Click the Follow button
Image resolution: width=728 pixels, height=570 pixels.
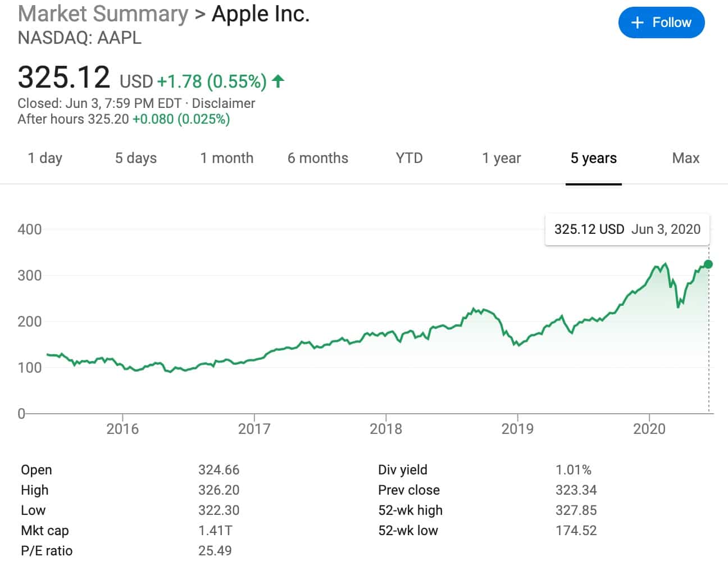[662, 22]
